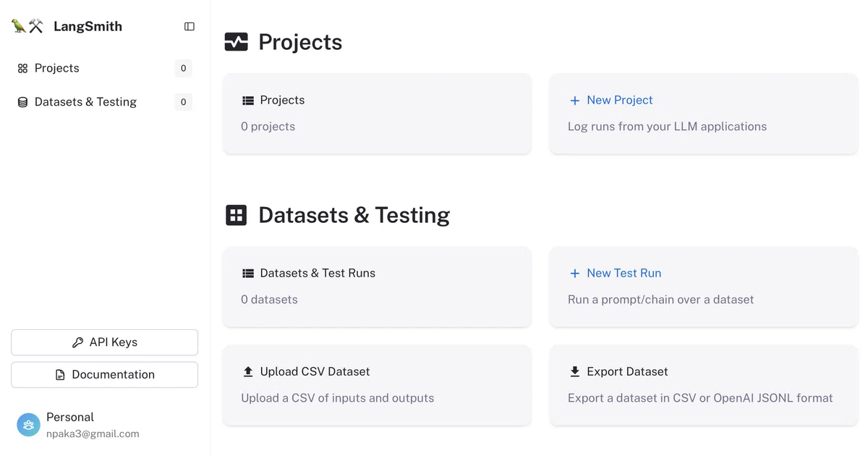Open the Export Dataset card
The width and height of the screenshot is (868, 456).
[704, 385]
